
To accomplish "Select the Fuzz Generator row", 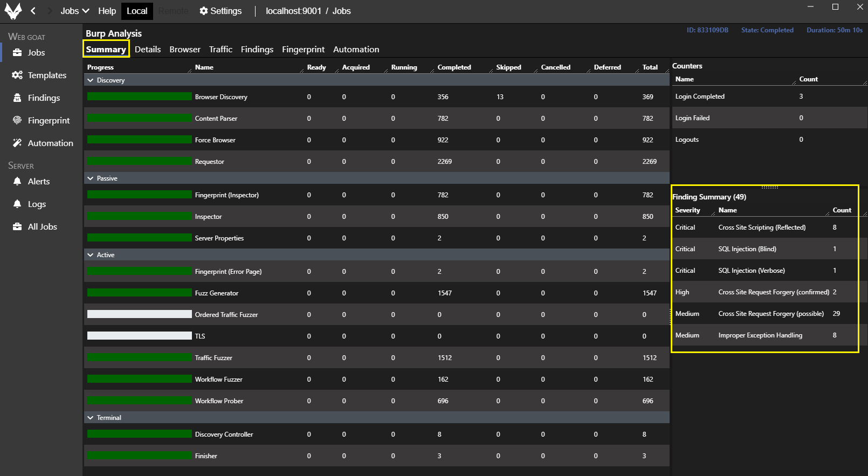I will coord(376,293).
